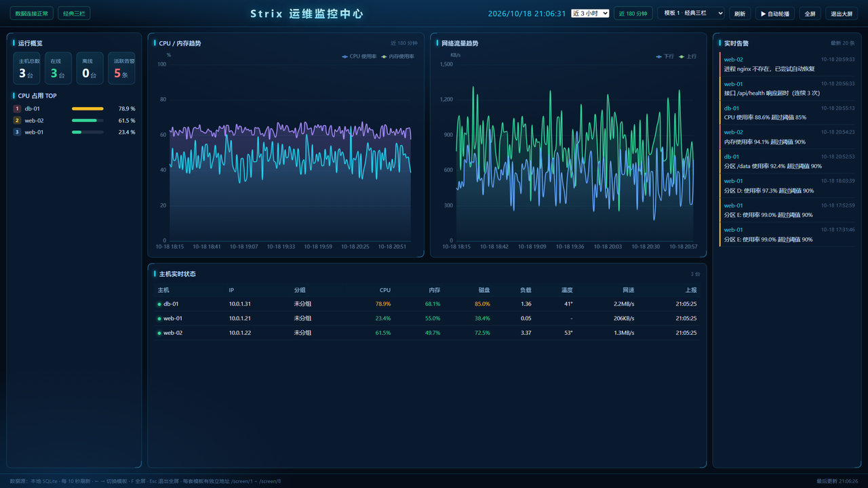868x488 pixels.
Task: Click the 2.2MB/s network speed cell
Action: (624, 304)
